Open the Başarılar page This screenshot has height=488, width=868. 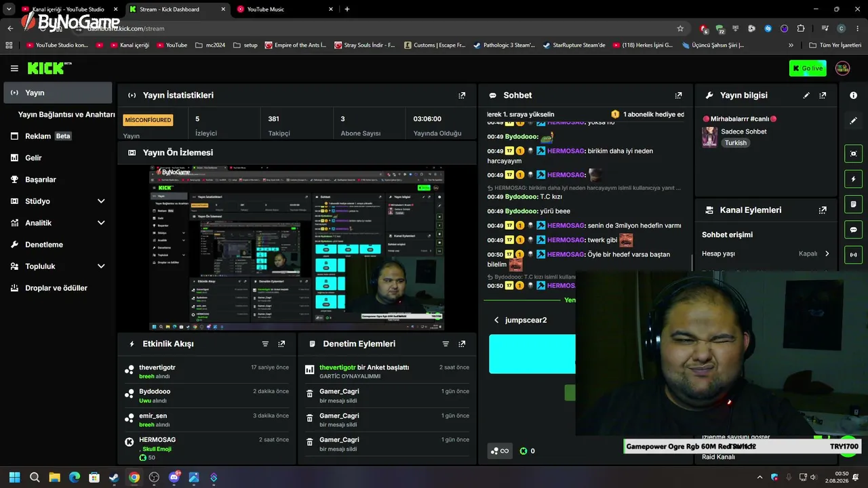pyautogui.click(x=58, y=180)
